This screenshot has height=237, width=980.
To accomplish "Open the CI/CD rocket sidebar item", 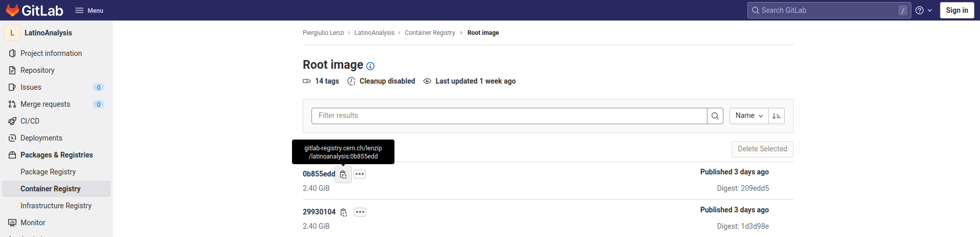I will coord(56,121).
